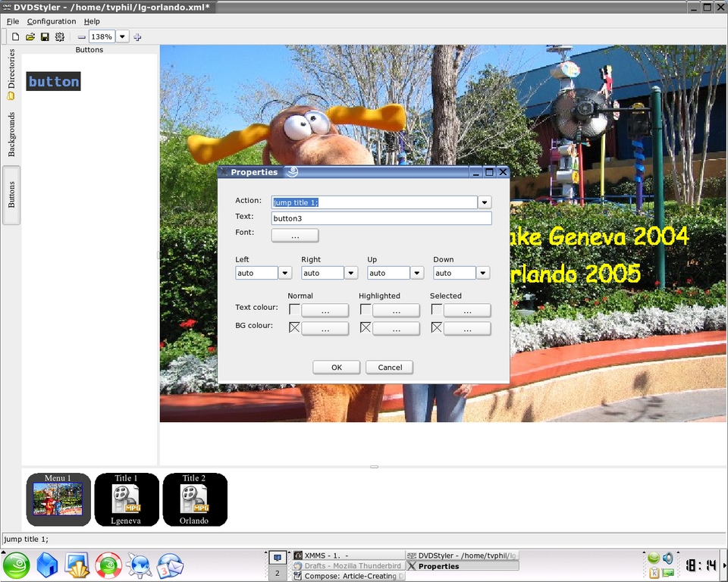Uncheck the Selected BG colour checkbox

pos(437,328)
